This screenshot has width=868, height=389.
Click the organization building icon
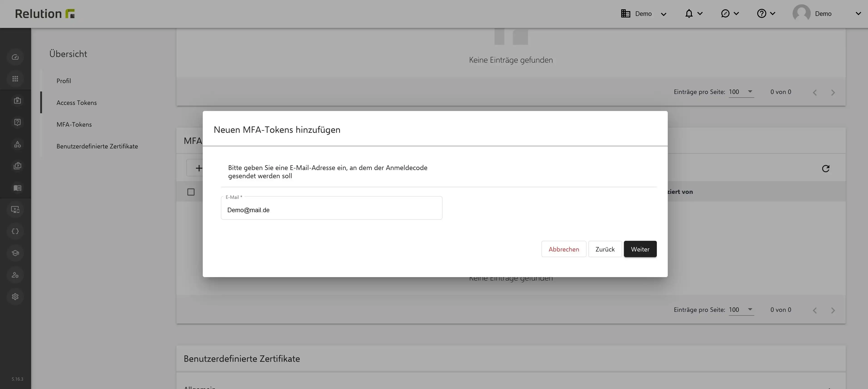(625, 13)
